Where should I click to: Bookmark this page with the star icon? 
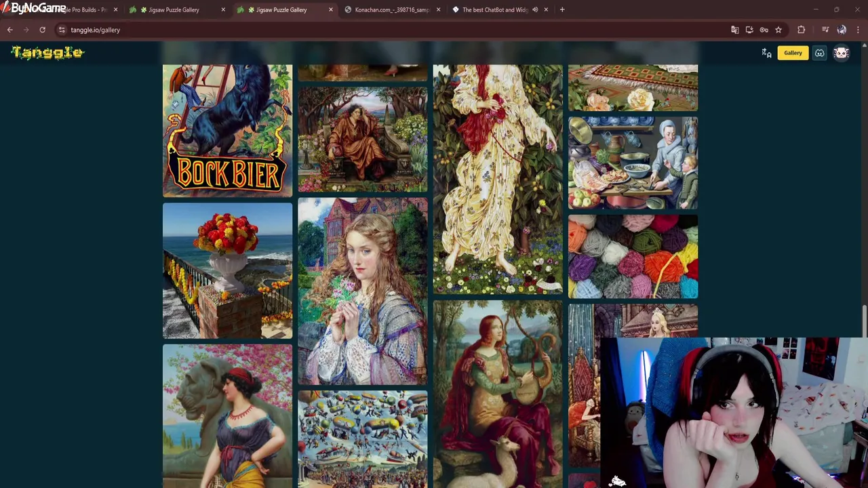(778, 30)
